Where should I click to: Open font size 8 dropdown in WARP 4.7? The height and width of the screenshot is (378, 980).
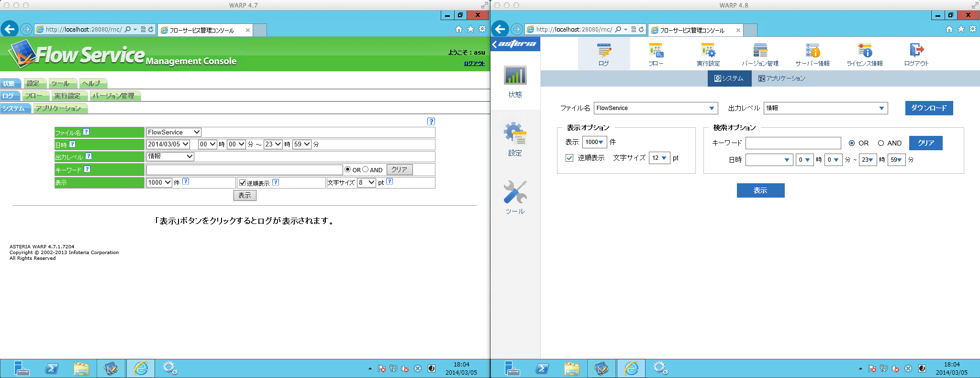tap(367, 182)
